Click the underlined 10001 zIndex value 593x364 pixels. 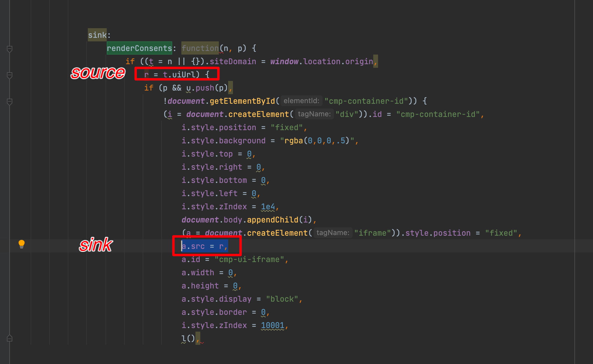click(272, 325)
